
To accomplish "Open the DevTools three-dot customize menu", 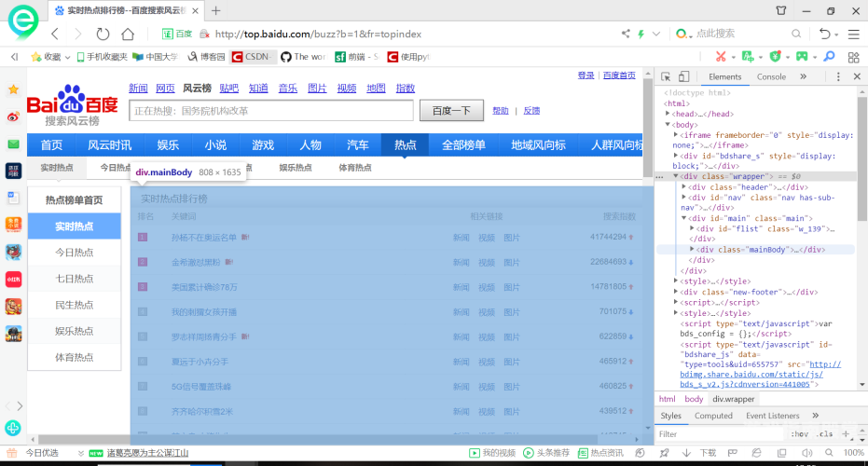I will click(x=838, y=77).
